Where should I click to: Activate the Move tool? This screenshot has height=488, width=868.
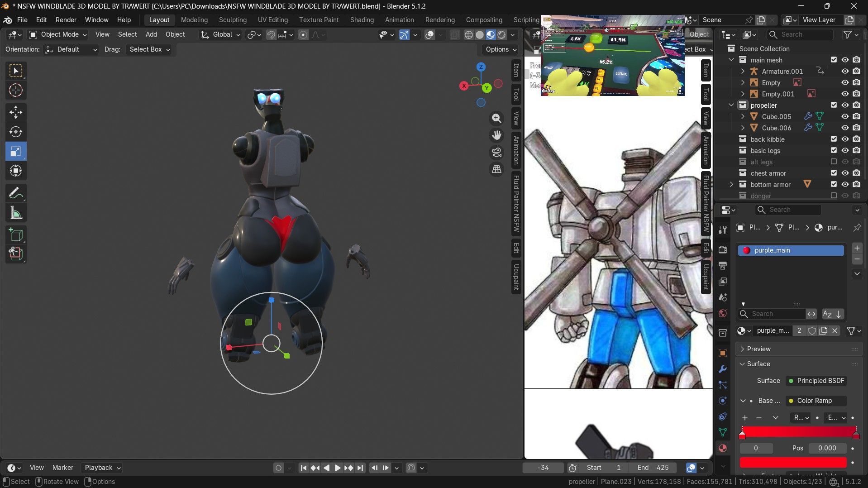point(16,112)
